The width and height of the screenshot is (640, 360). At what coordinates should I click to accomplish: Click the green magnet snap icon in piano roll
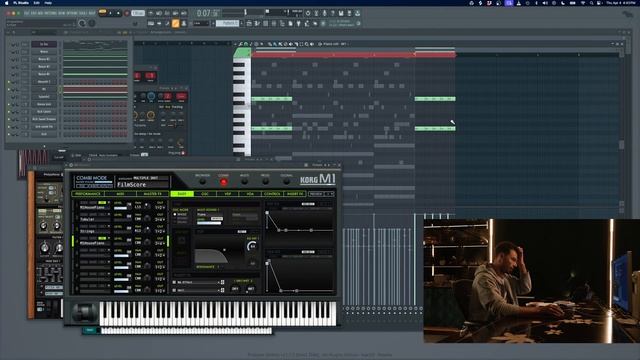pos(246,44)
